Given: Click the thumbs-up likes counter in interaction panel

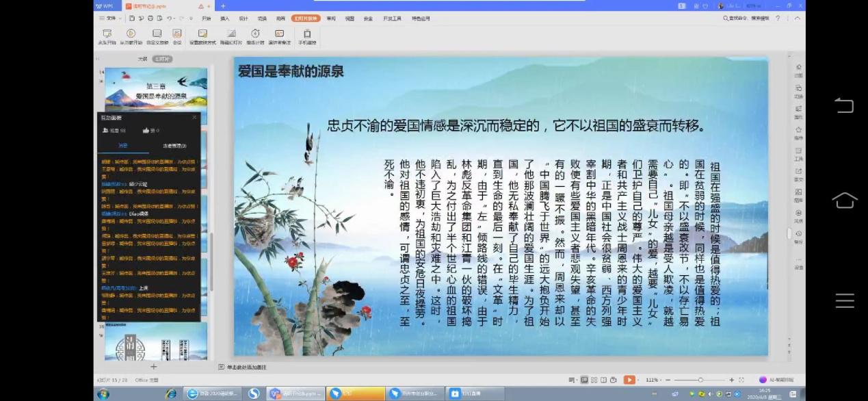Looking at the screenshot, I should coord(150,130).
